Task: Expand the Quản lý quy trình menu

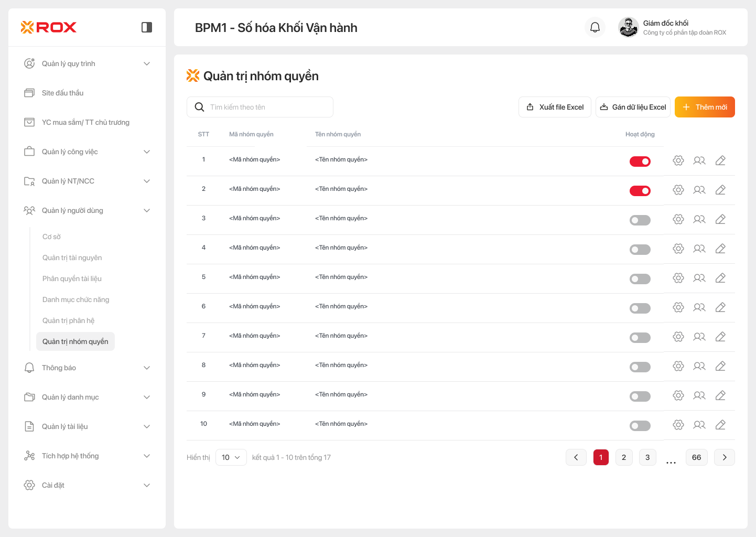Action: coord(87,63)
